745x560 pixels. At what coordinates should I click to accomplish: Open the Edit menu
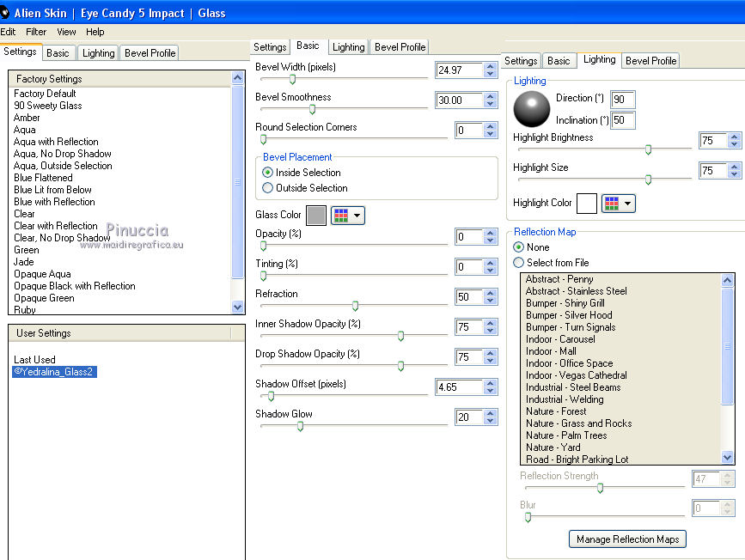click(x=8, y=32)
